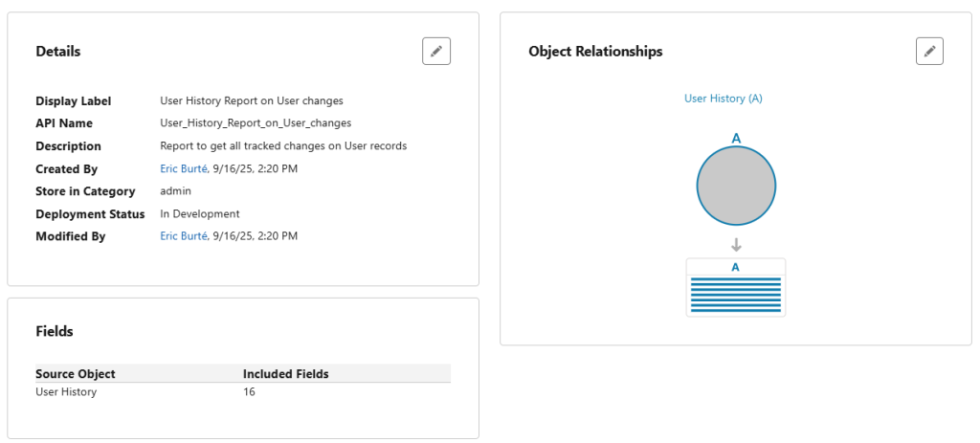This screenshot has height=443, width=980.
Task: Click the API Name value text
Action: pyautogui.click(x=256, y=123)
